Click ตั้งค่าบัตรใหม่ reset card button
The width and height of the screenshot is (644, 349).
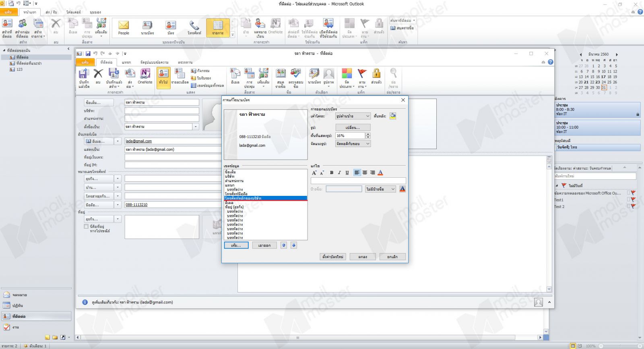333,257
